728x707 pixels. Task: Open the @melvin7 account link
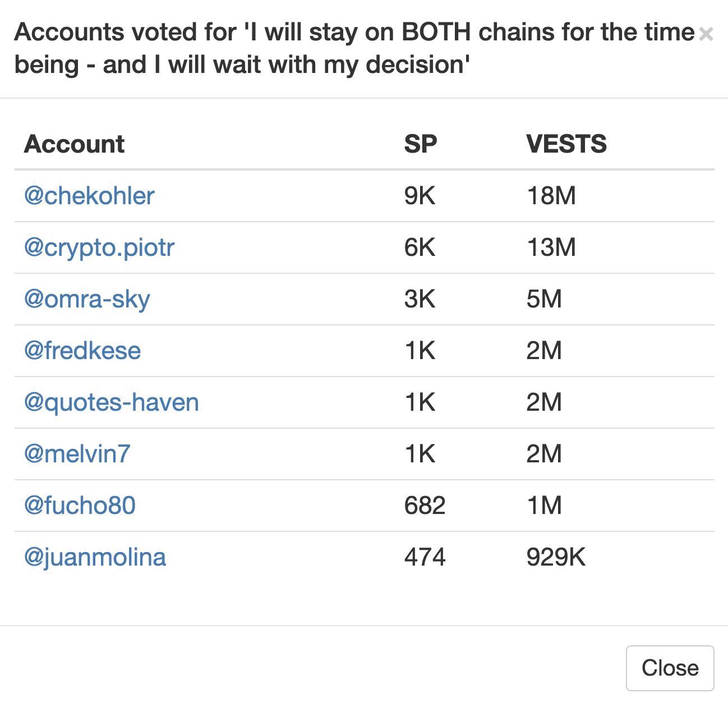(x=77, y=454)
